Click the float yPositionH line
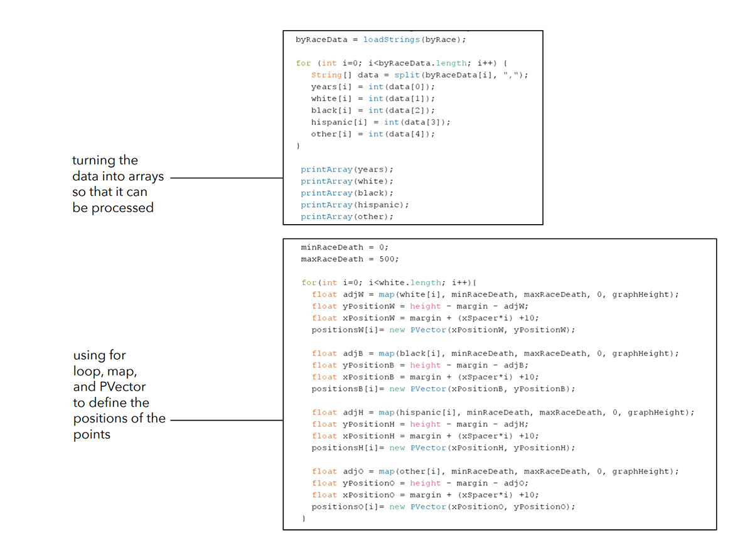This screenshot has height=560, width=750. click(420, 424)
